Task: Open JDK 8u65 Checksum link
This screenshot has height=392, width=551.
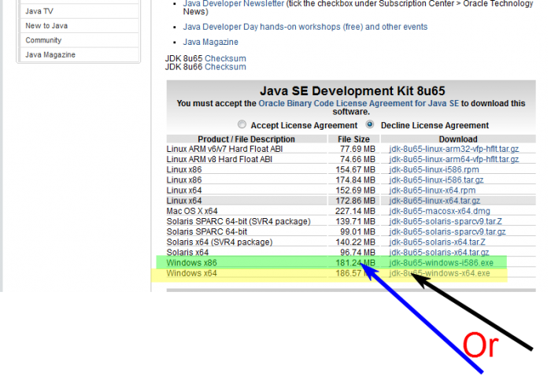Action: pos(225,58)
